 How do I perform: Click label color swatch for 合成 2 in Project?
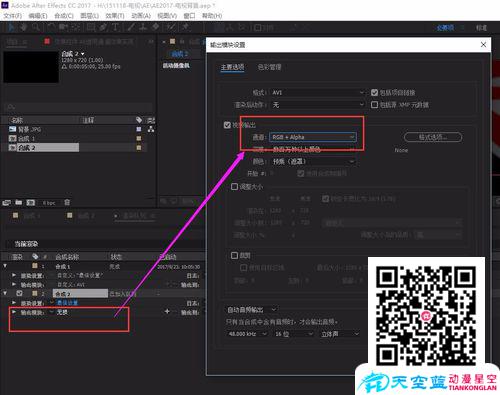tap(139, 147)
